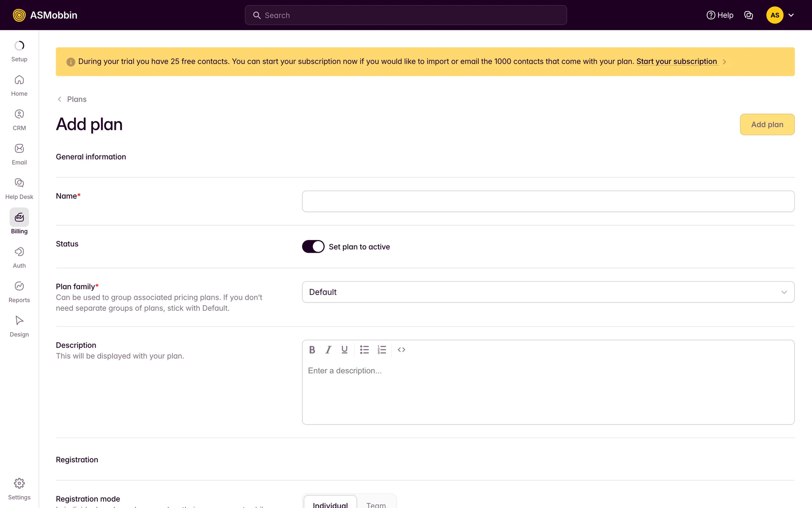
Task: Expand the Plan family dropdown
Action: click(548, 292)
